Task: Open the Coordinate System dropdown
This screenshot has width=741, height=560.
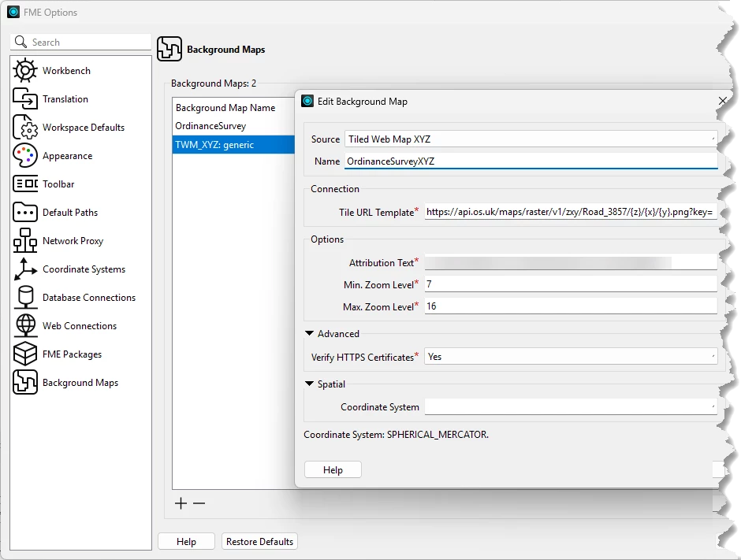Action: 571,407
